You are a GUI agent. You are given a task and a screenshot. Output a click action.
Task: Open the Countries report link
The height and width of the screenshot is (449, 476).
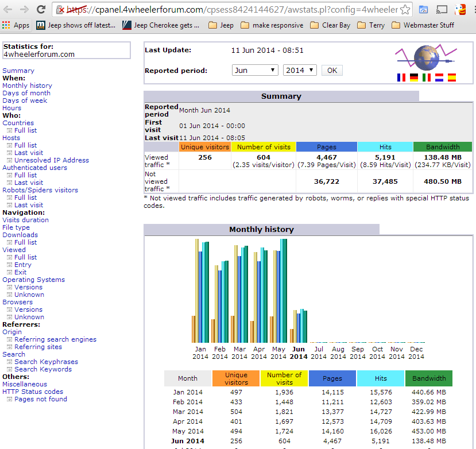[18, 123]
